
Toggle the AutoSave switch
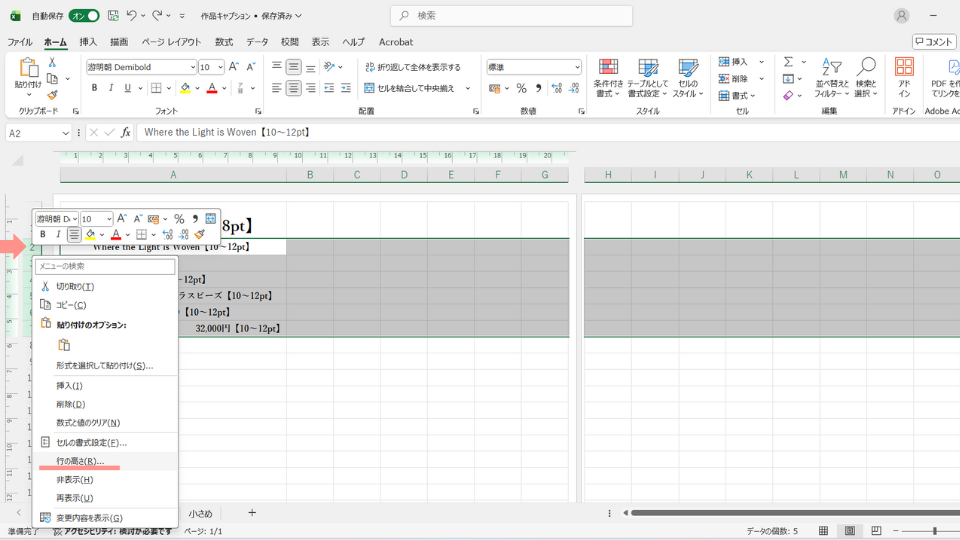tap(84, 16)
